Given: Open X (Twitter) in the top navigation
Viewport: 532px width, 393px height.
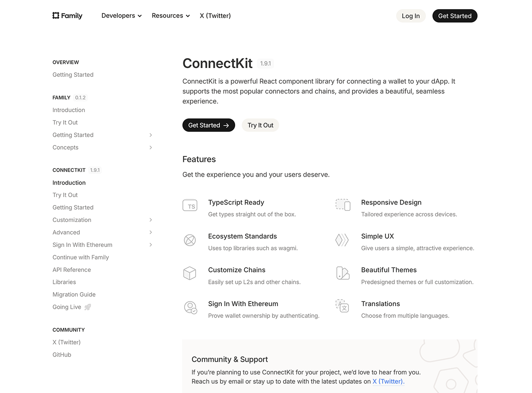Looking at the screenshot, I should (215, 16).
